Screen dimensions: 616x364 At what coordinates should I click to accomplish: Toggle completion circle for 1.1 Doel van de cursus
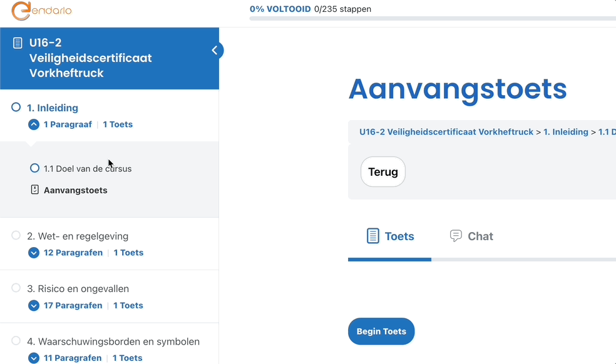(x=35, y=168)
